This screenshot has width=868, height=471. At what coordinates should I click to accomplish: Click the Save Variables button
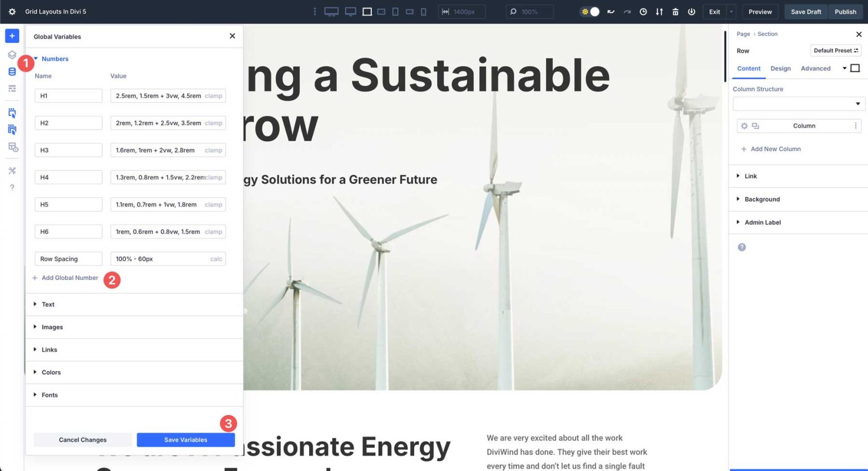coord(185,439)
